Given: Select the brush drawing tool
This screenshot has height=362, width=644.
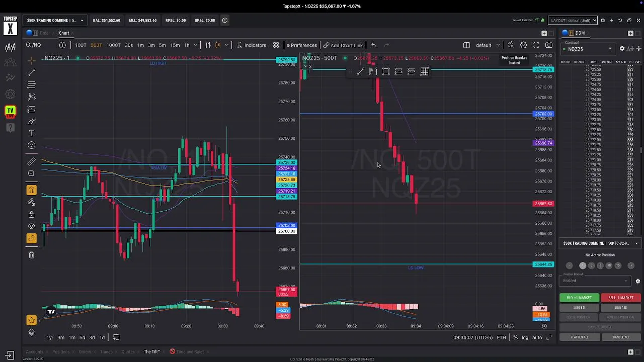Looking at the screenshot, I should pos(31,121).
